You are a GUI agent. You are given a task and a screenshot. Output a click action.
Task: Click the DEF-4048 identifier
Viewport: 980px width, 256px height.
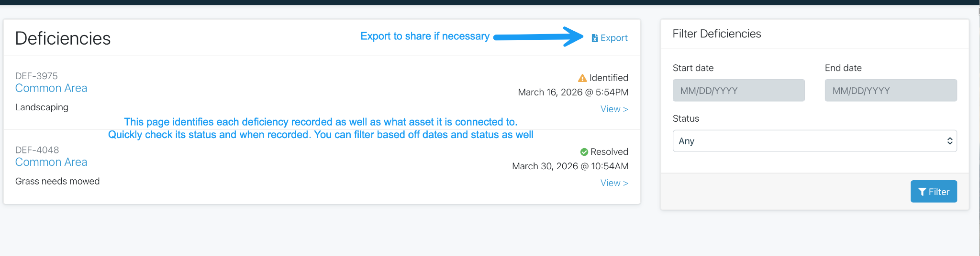point(37,150)
